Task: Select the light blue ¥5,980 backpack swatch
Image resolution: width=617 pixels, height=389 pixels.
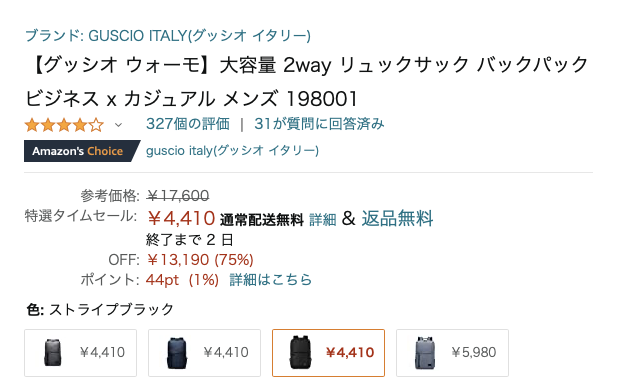Action: [x=453, y=353]
